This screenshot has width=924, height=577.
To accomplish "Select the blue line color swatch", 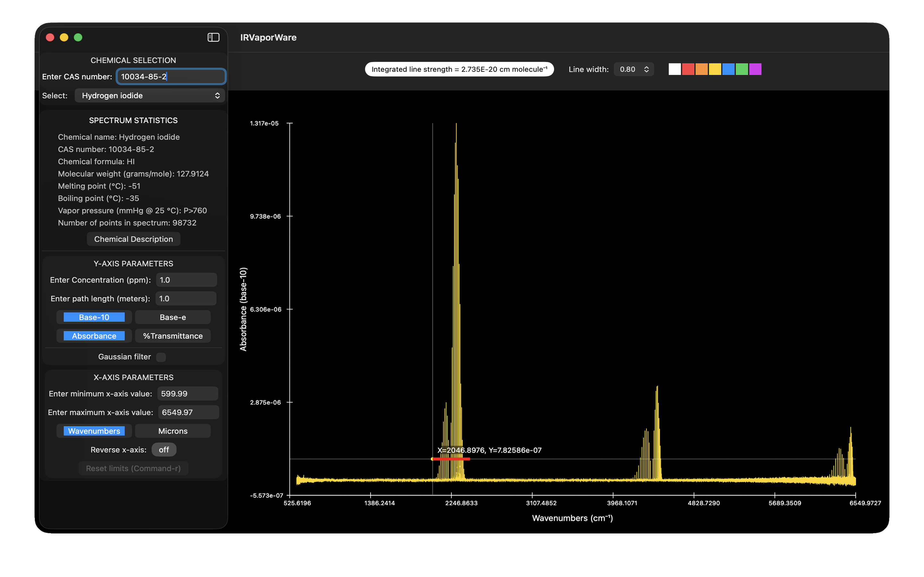I will (x=728, y=70).
